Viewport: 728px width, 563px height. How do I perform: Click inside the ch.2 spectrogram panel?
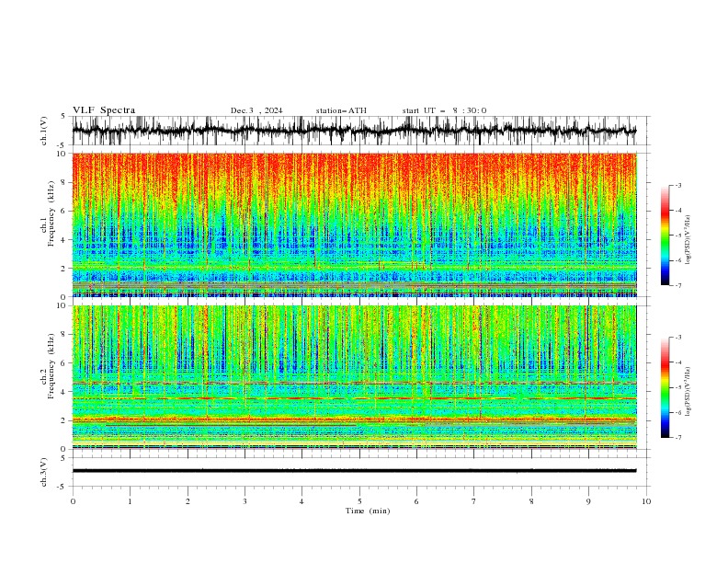(x=354, y=377)
